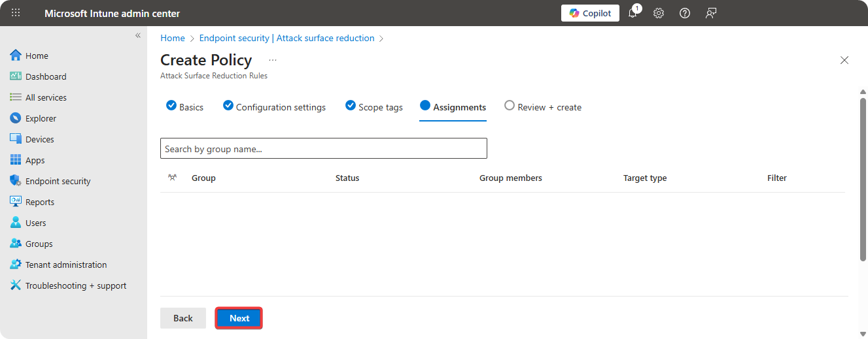Open the notifications bell

[633, 13]
